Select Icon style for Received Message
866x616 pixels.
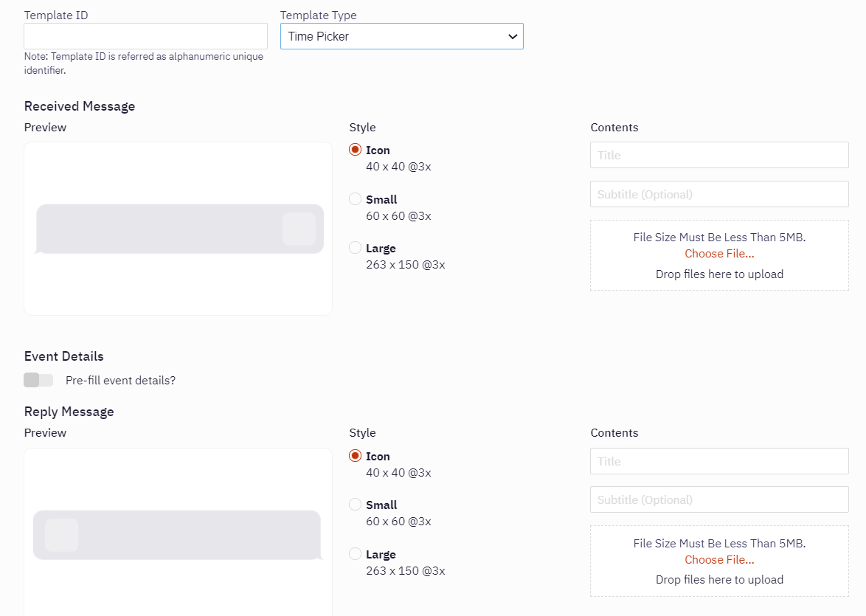356,150
